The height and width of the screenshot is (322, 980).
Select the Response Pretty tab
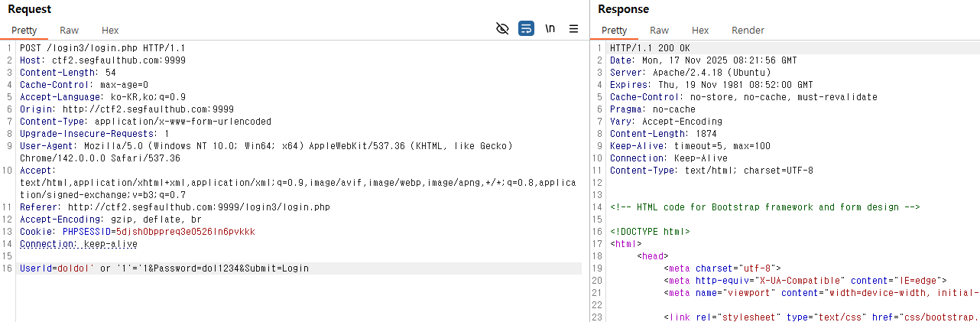tap(614, 31)
